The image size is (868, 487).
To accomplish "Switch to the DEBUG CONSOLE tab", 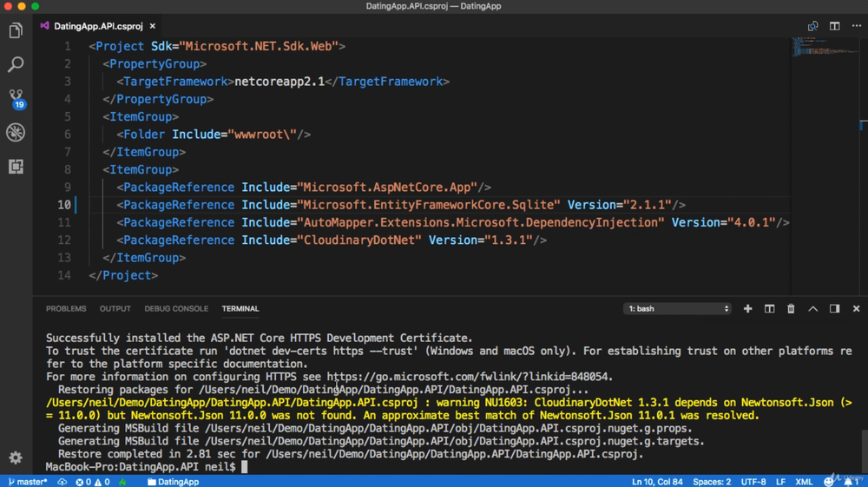I will [x=176, y=309].
